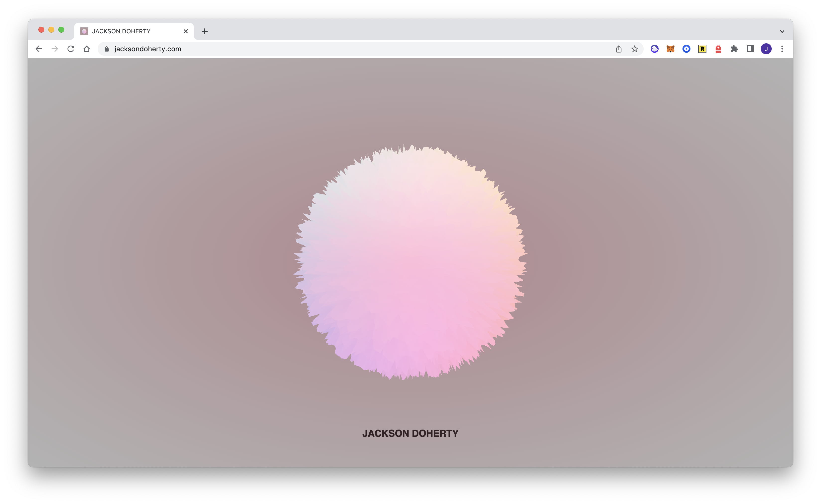
Task: Open the Extensions puzzle-piece menu
Action: coord(734,49)
